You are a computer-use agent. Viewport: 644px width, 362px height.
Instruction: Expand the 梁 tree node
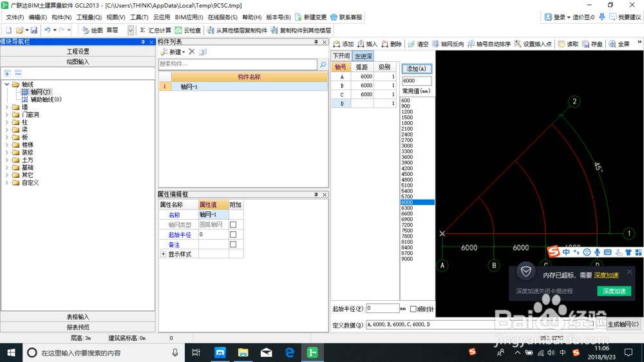pyautogui.click(x=7, y=130)
